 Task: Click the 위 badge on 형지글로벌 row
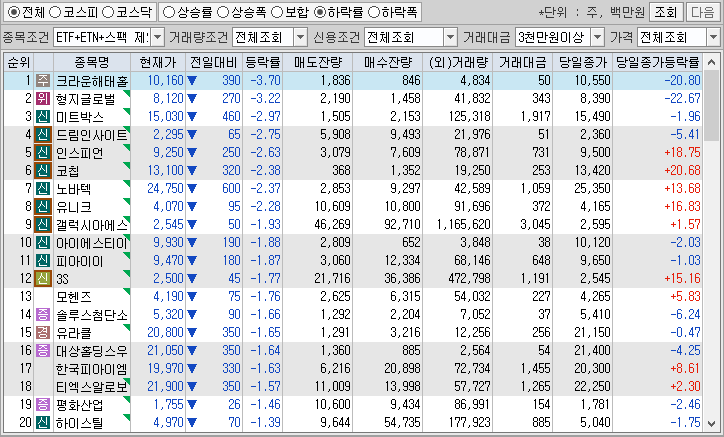click(x=43, y=98)
